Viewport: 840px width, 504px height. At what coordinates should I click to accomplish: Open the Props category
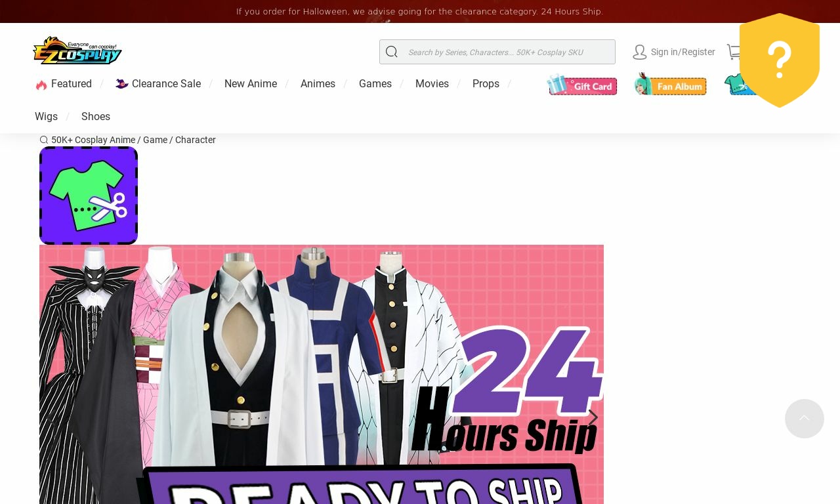tap(486, 84)
